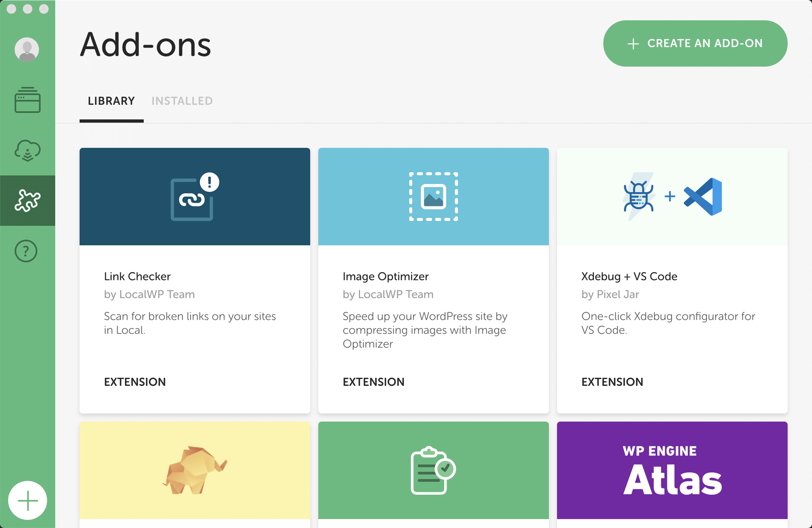
Task: Switch to the Library tab
Action: pos(111,101)
